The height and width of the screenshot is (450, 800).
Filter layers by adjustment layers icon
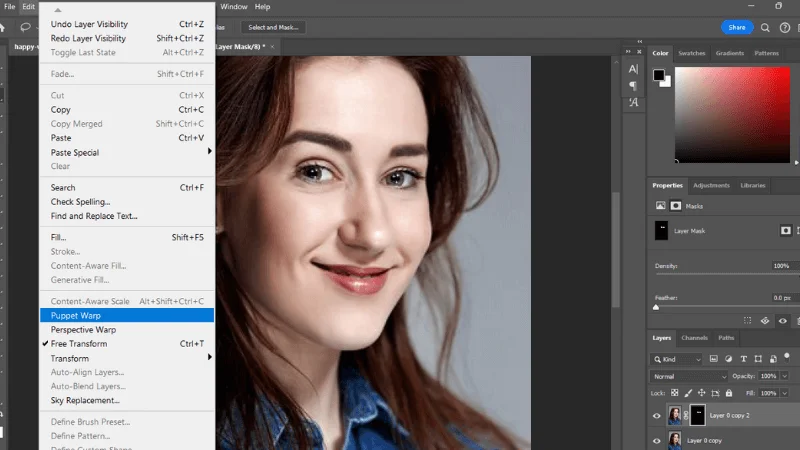729,359
